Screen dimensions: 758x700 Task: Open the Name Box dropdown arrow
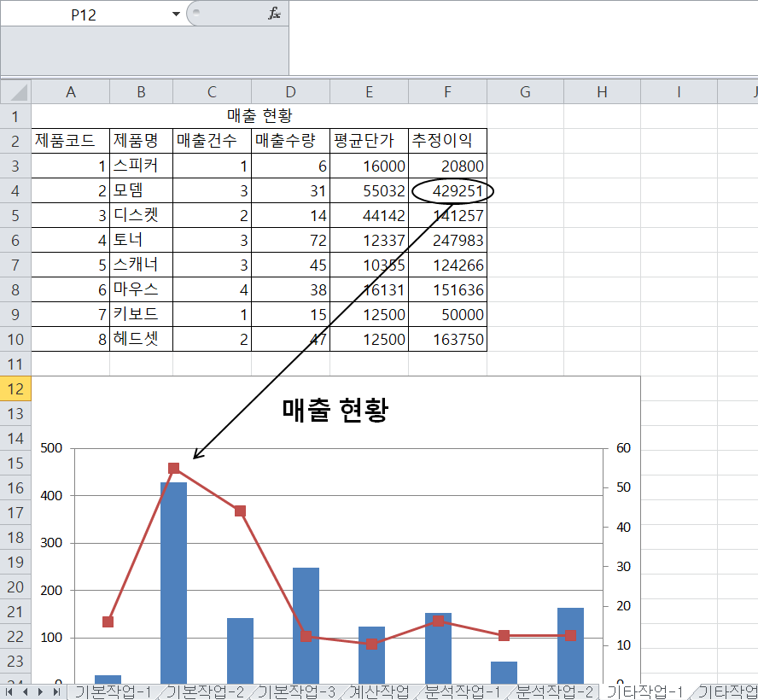(x=176, y=15)
